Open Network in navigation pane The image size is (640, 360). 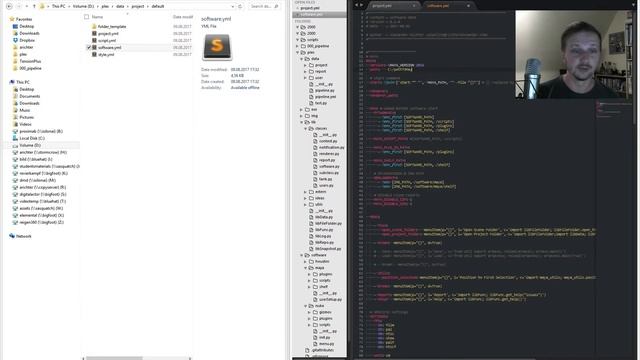(x=23, y=236)
